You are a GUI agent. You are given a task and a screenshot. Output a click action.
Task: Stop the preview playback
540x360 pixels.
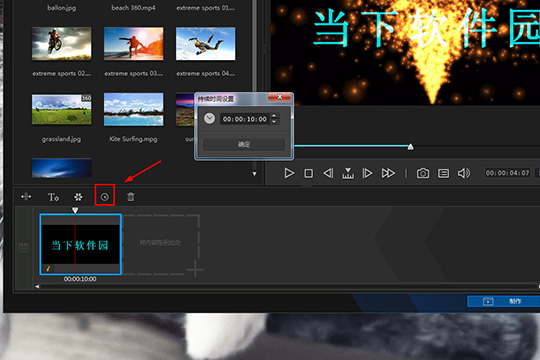(309, 173)
